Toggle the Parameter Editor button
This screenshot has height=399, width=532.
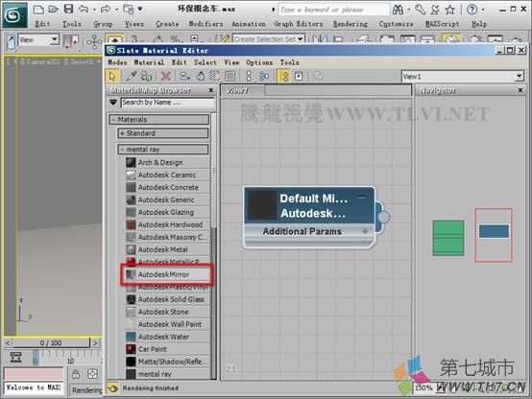tap(299, 77)
